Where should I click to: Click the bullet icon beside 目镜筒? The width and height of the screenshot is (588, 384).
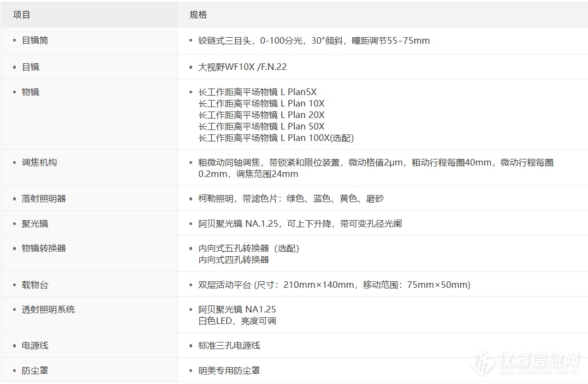pos(13,40)
